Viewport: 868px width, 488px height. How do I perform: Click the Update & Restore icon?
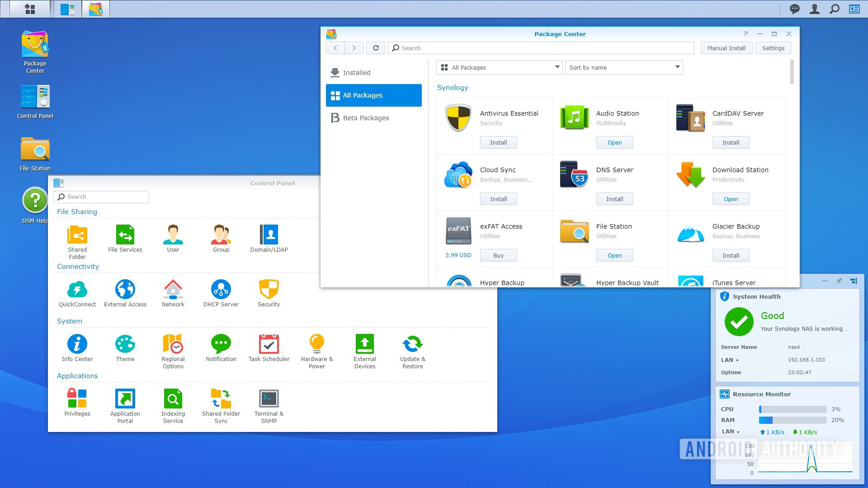coord(412,344)
